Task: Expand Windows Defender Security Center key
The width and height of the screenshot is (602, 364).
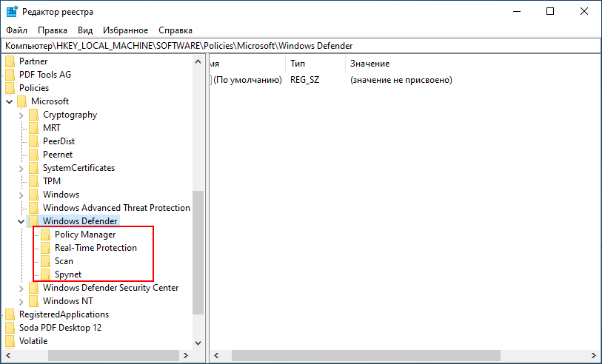Action: point(21,289)
